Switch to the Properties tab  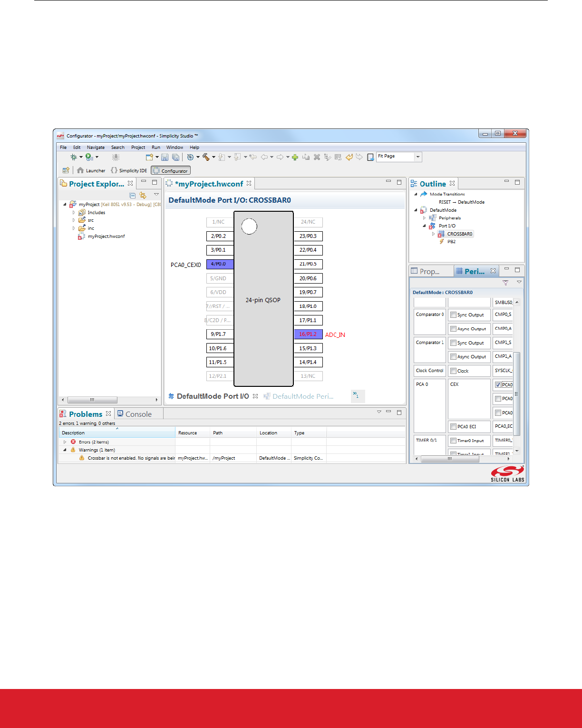(426, 271)
